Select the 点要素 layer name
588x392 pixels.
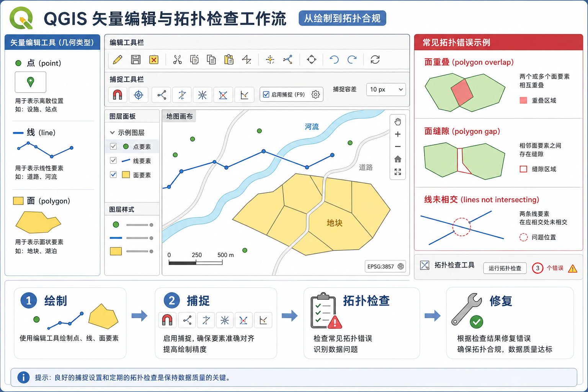pyautogui.click(x=142, y=147)
